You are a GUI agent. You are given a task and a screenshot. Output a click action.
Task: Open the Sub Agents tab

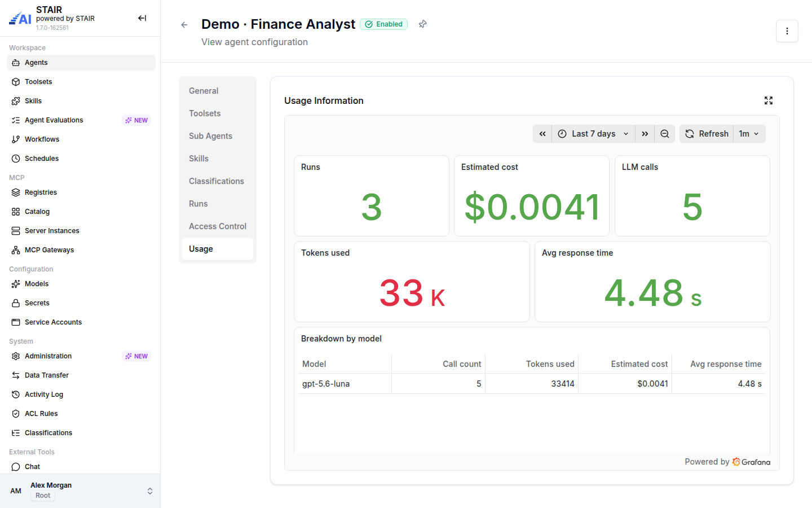tap(218, 136)
